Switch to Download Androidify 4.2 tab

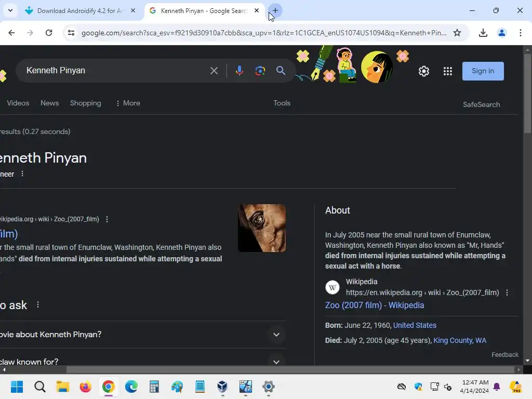coord(81,11)
